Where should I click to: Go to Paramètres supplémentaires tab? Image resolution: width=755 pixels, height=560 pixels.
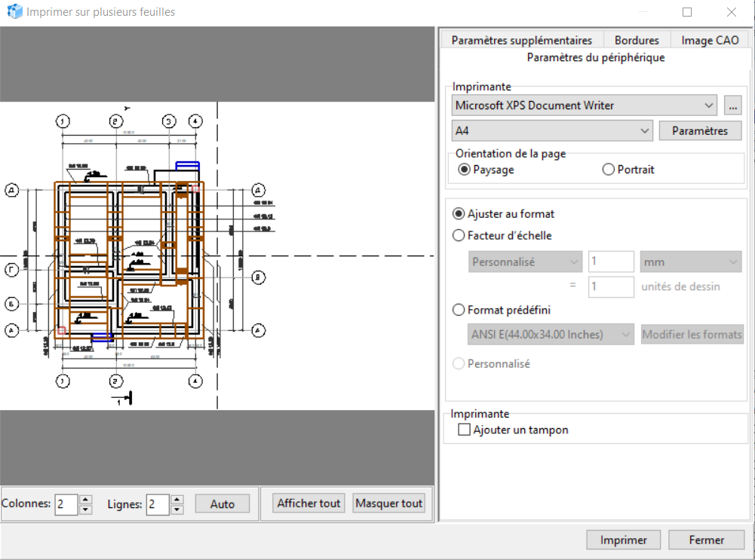tap(521, 41)
